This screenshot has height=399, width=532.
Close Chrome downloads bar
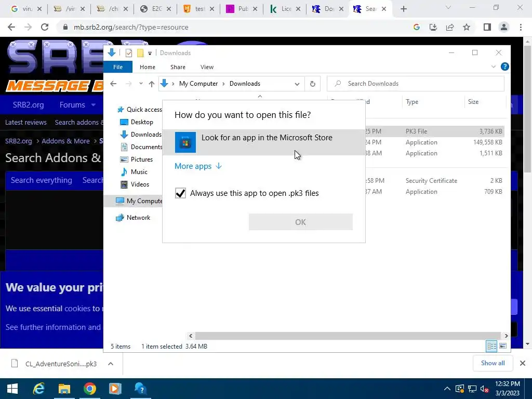click(523, 363)
